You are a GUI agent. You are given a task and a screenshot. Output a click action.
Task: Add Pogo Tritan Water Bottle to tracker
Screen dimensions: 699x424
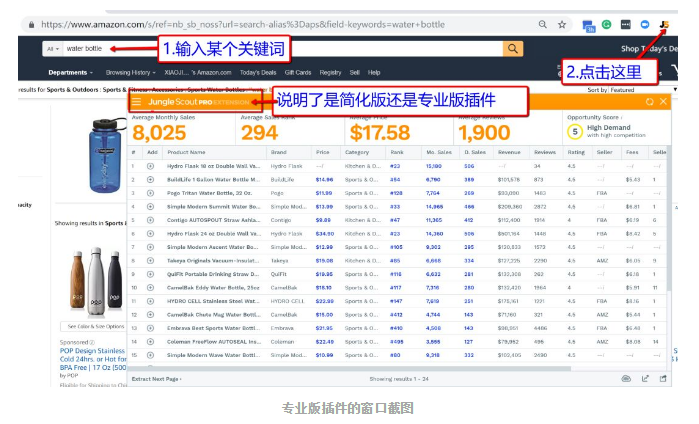tap(151, 193)
